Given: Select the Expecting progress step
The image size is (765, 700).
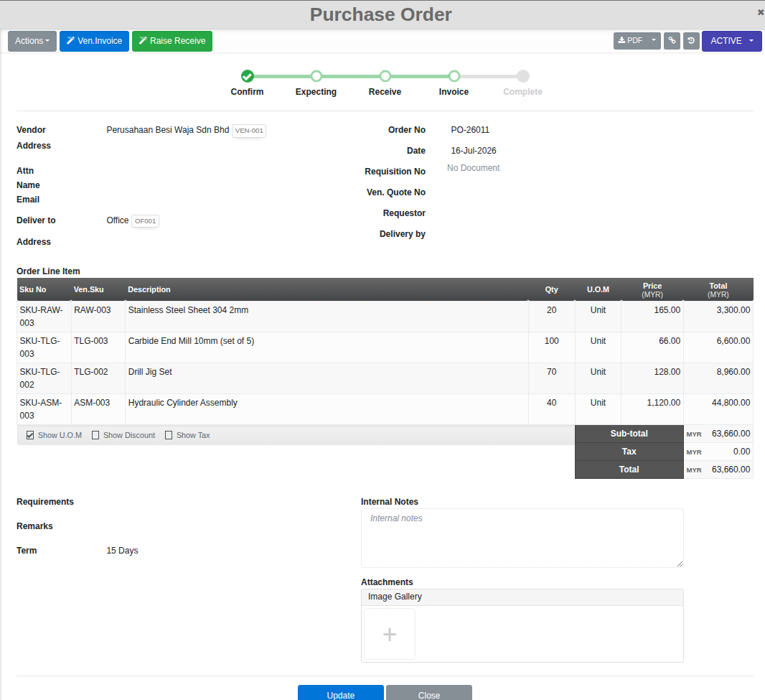Looking at the screenshot, I should (316, 76).
